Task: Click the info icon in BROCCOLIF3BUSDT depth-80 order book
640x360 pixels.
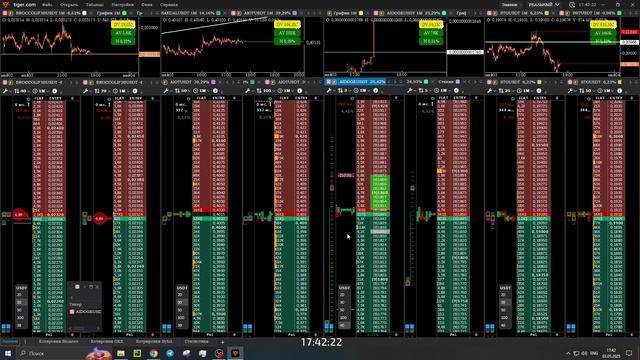Action: [x=54, y=91]
